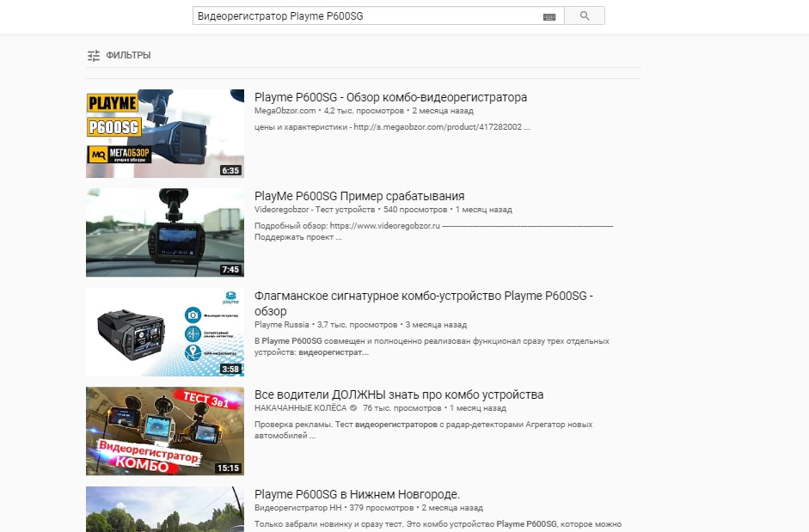Click the ФИЛЬТРЫ filters button label
This screenshot has height=532, width=809.
point(128,55)
